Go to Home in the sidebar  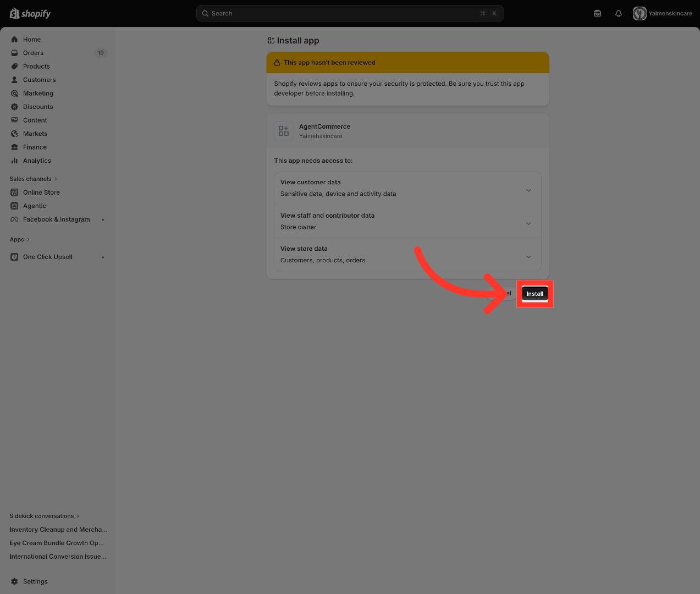point(32,40)
